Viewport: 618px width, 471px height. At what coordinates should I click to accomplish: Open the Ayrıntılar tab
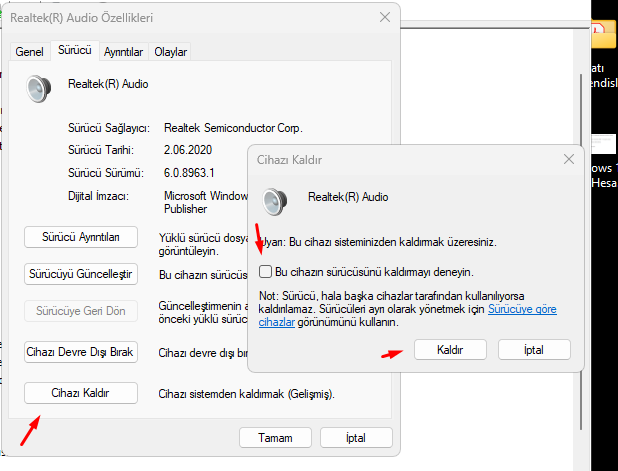(123, 52)
